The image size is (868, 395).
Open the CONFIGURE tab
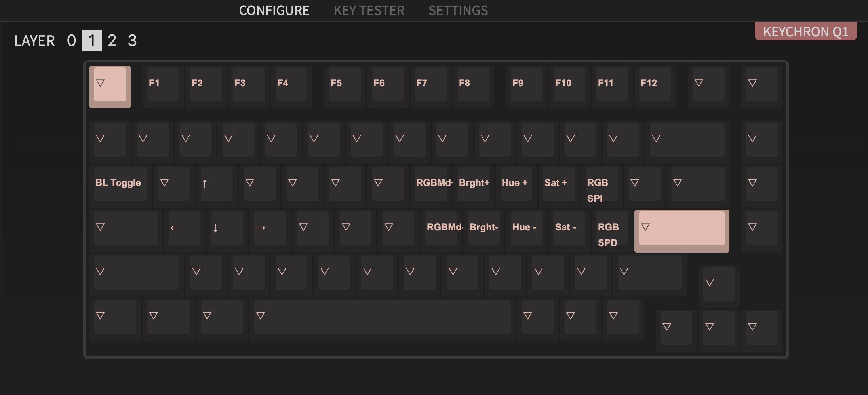coord(274,10)
